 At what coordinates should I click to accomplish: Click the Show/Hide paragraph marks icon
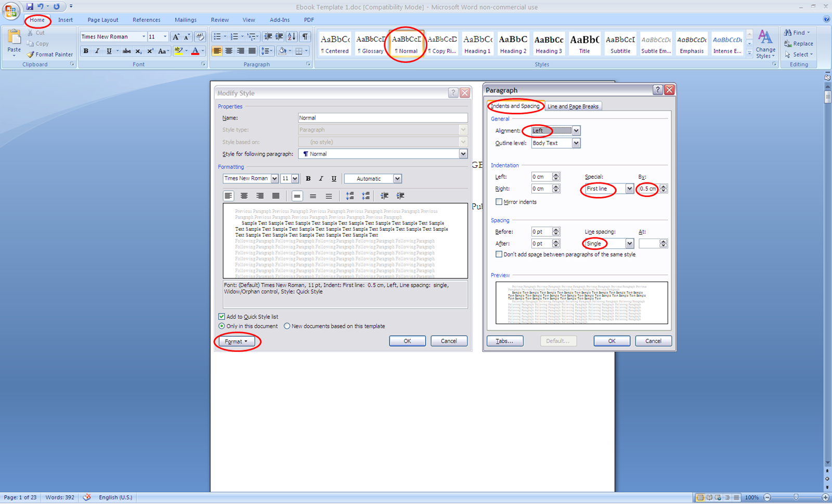(304, 36)
